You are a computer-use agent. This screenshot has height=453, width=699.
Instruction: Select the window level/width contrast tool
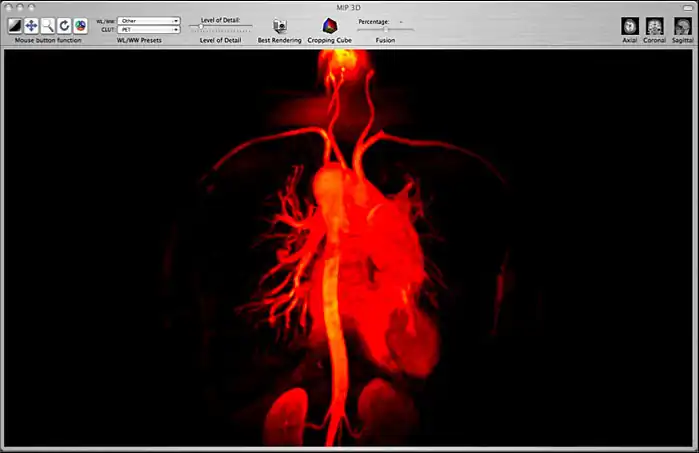[15, 26]
